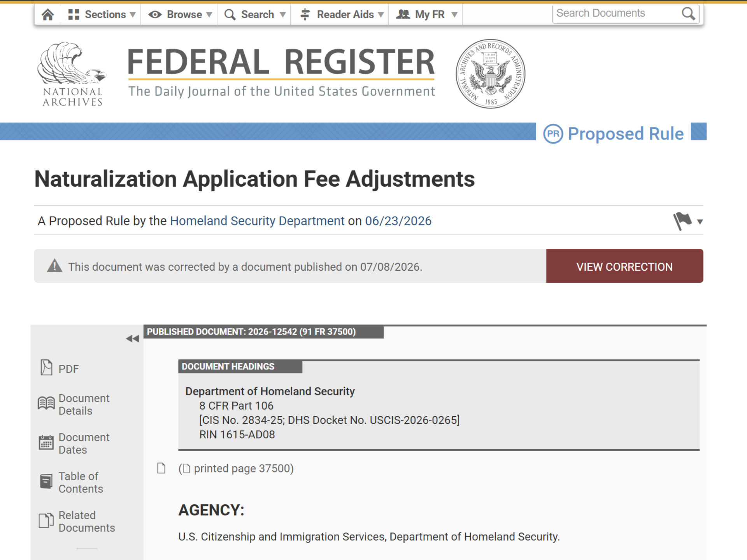Open Document Details in sidebar
The image size is (747, 560).
pyautogui.click(x=84, y=404)
